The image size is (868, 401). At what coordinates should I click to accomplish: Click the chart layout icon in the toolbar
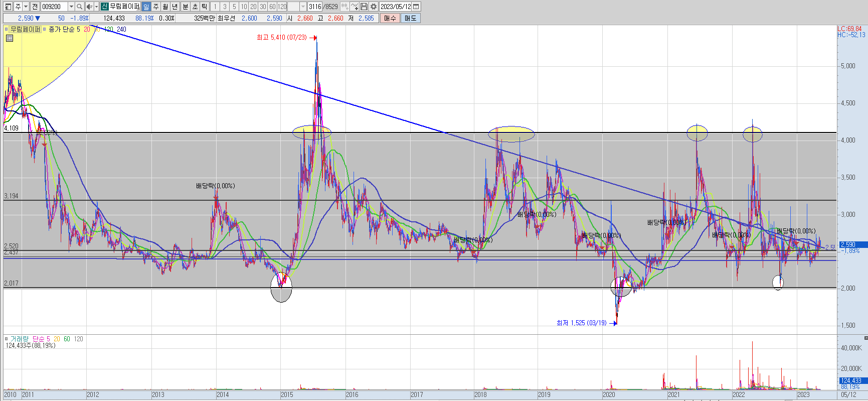tap(8, 7)
